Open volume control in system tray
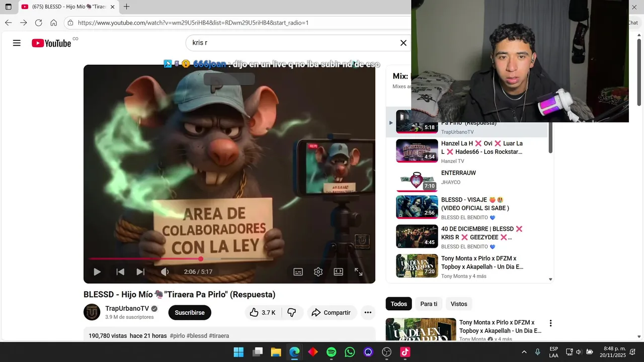This screenshot has width=644, height=362. tap(579, 352)
